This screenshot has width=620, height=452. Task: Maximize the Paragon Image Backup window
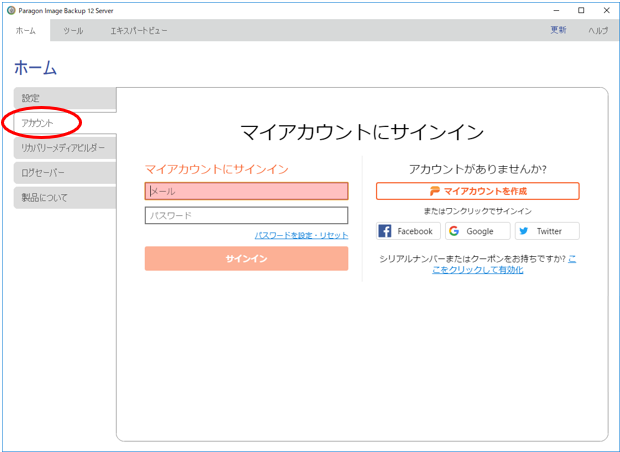click(x=581, y=11)
